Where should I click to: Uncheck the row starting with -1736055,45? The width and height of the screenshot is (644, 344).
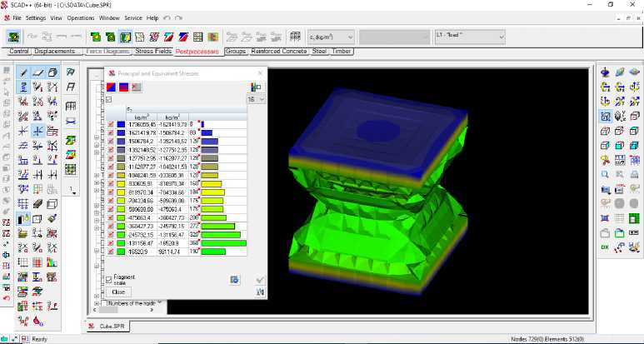click(x=111, y=124)
